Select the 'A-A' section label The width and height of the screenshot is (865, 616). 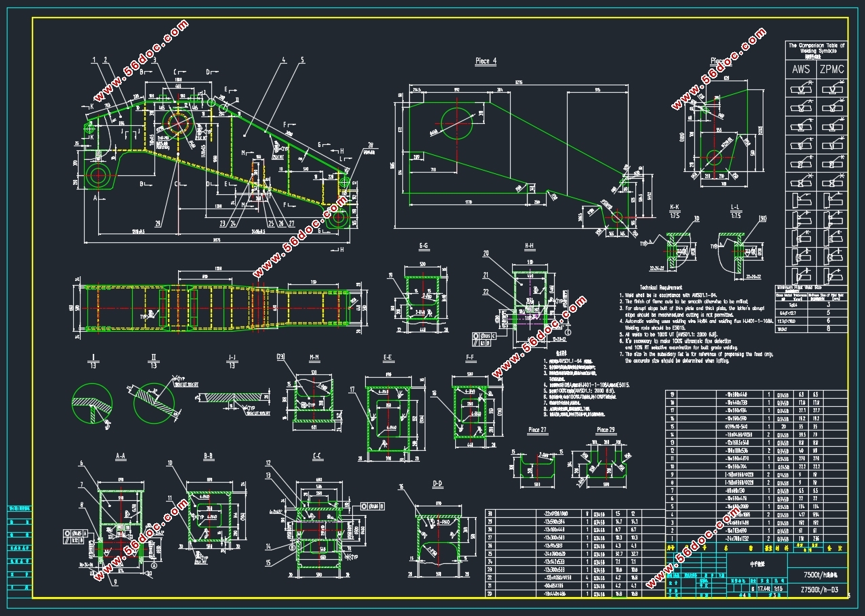121,458
